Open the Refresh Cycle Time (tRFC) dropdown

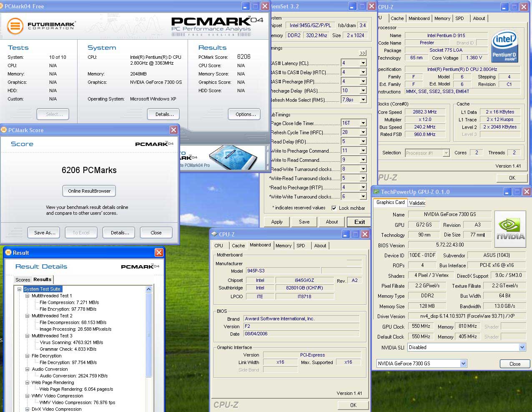[x=363, y=132]
